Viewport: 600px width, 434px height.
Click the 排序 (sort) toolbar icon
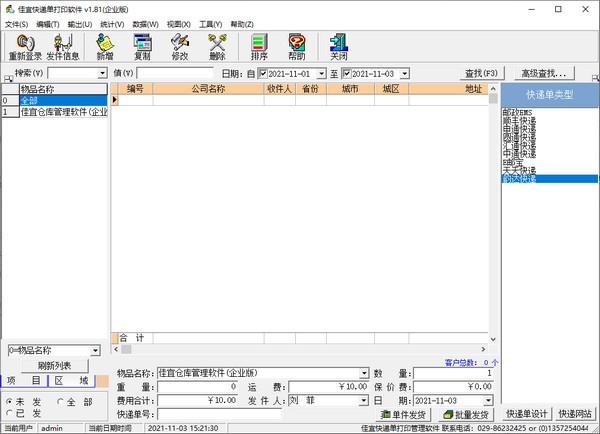(x=259, y=47)
